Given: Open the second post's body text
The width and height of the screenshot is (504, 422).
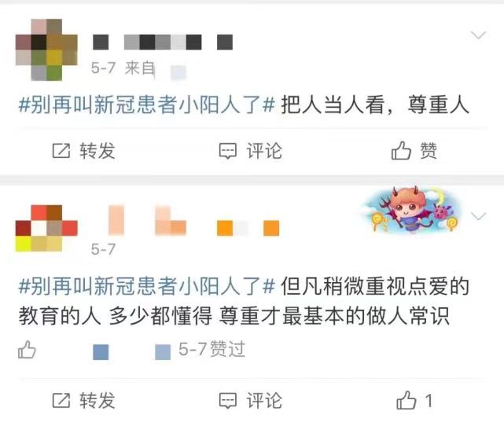Looking at the screenshot, I should click(245, 301).
